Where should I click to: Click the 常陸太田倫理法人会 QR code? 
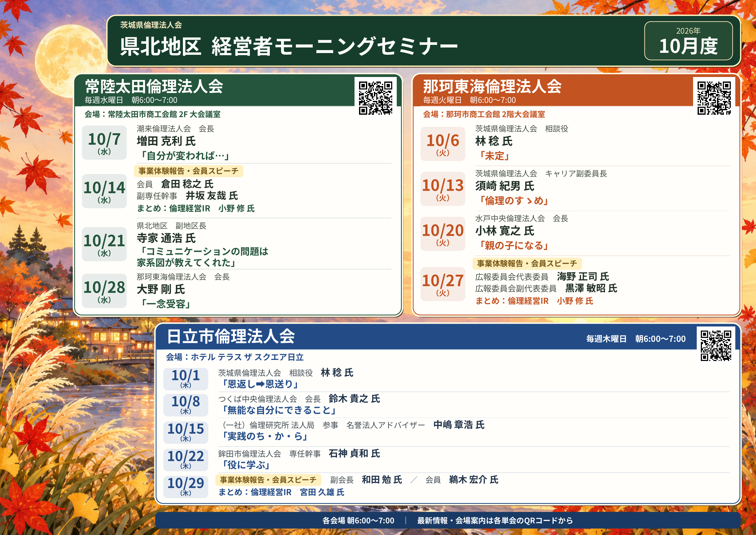[x=375, y=98]
